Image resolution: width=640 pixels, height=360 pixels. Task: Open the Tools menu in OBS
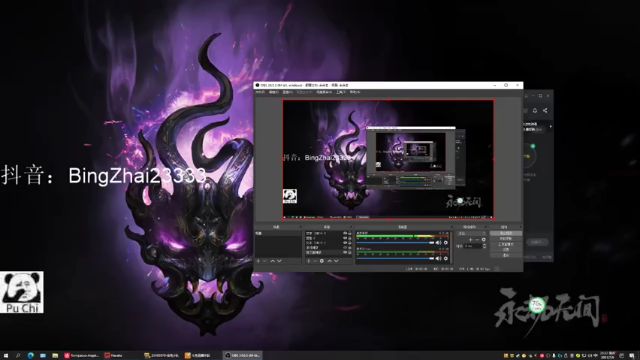point(340,92)
